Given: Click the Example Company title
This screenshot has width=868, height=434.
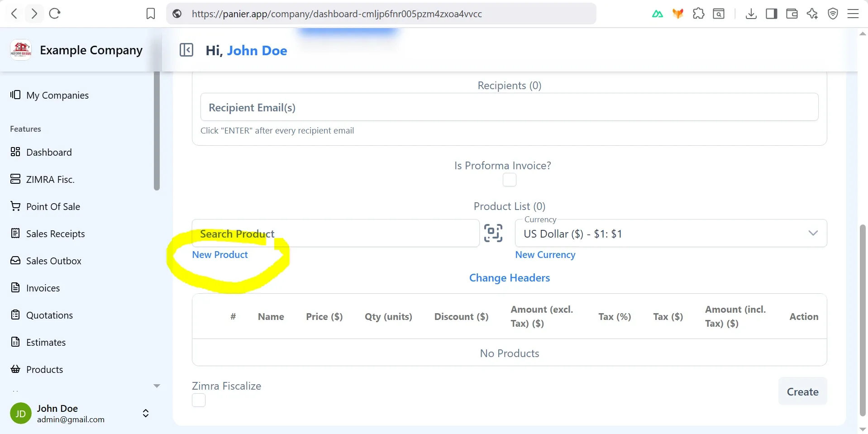Looking at the screenshot, I should [91, 50].
